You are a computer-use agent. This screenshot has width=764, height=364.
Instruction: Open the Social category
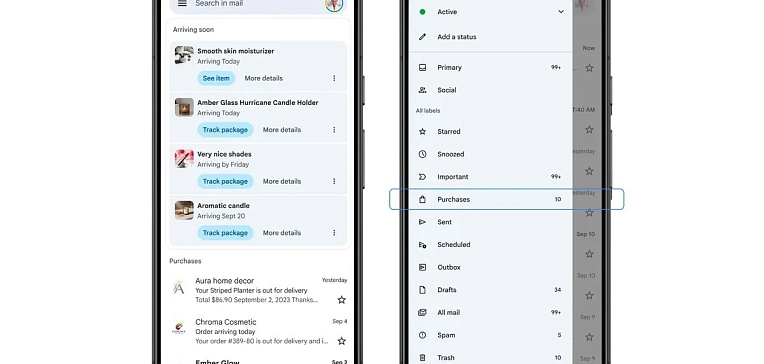tap(491, 90)
